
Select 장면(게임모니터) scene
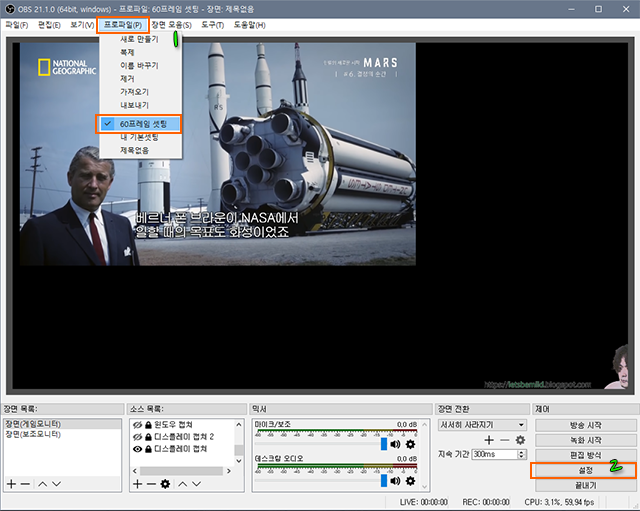(x=62, y=424)
